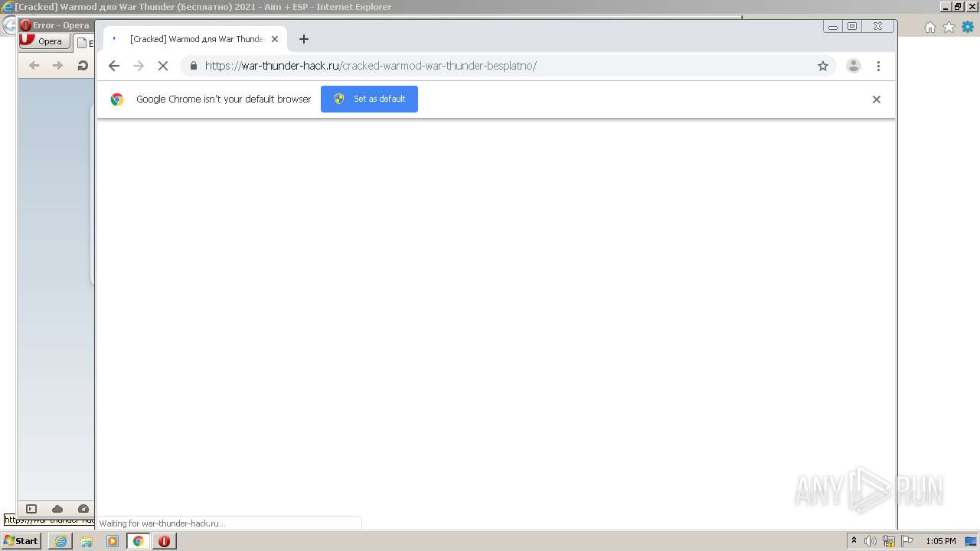Open Internet Explorer favorites star
The height and width of the screenshot is (551, 980).
click(x=949, y=27)
